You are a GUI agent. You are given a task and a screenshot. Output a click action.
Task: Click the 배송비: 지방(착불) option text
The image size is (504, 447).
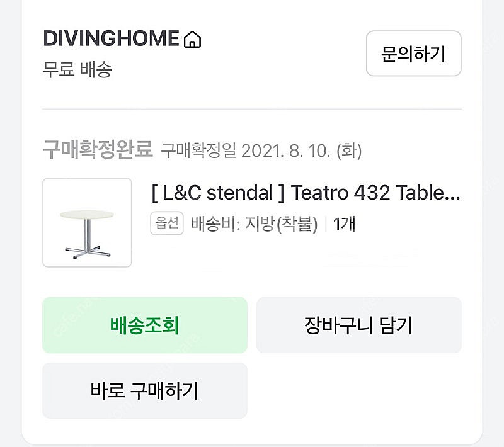click(x=254, y=224)
